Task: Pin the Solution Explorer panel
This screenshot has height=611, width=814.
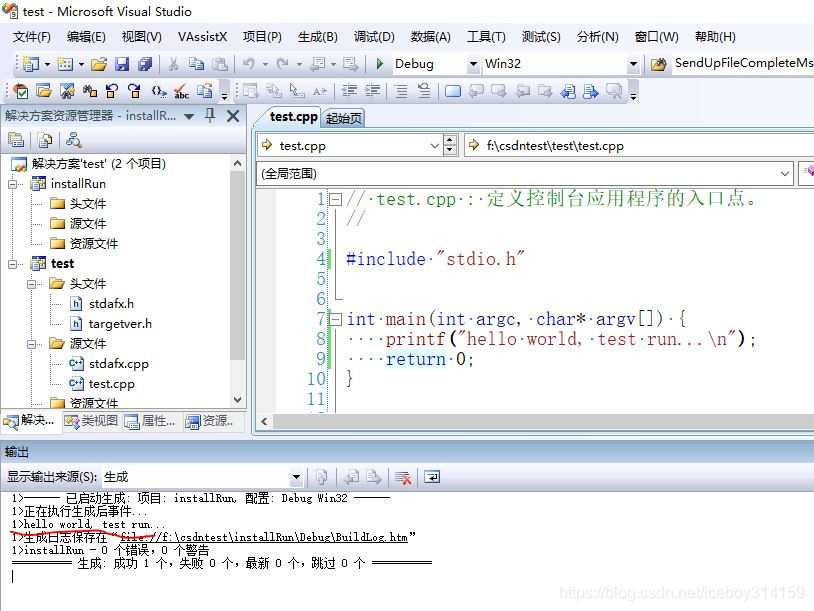Action: [x=210, y=115]
